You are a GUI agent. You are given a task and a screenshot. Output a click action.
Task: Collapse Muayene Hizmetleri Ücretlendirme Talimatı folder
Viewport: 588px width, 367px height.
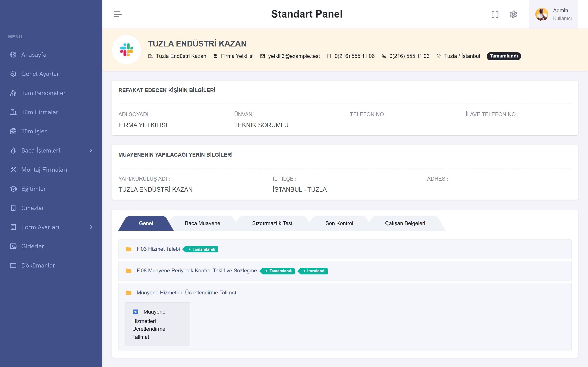pos(187,293)
